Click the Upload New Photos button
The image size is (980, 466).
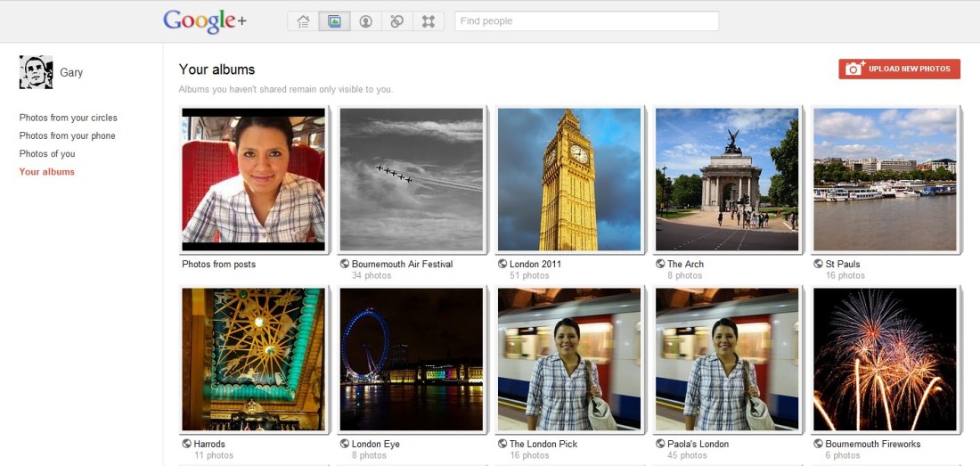[x=899, y=69]
